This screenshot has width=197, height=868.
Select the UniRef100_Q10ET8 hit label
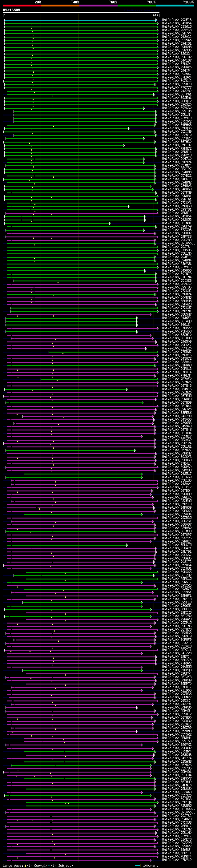[x=177, y=839]
